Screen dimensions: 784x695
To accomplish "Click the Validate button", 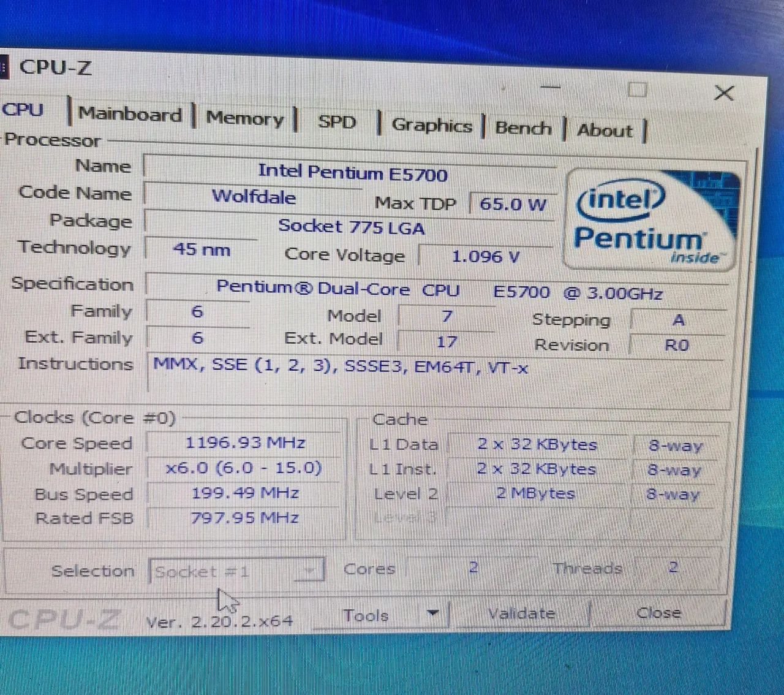I will [x=521, y=613].
